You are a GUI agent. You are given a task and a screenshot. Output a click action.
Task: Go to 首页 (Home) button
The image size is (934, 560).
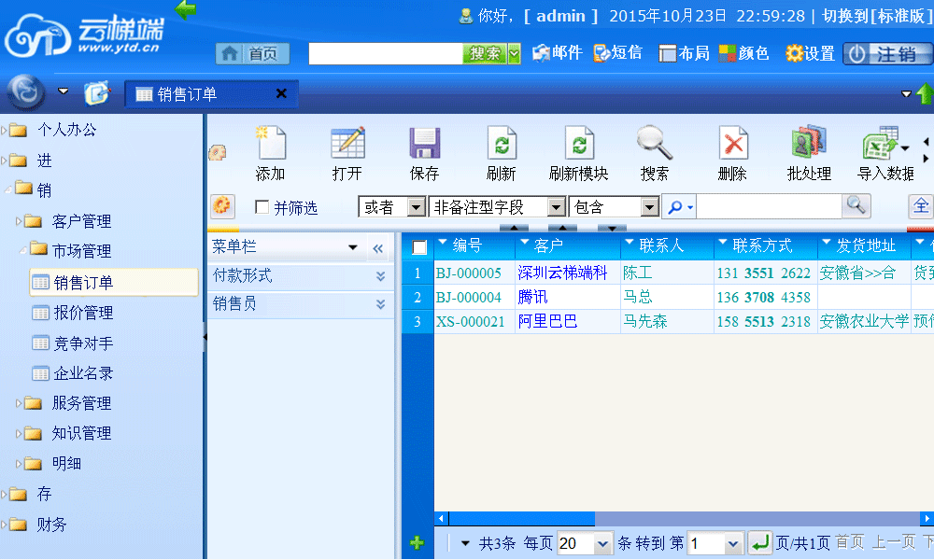pos(252,53)
